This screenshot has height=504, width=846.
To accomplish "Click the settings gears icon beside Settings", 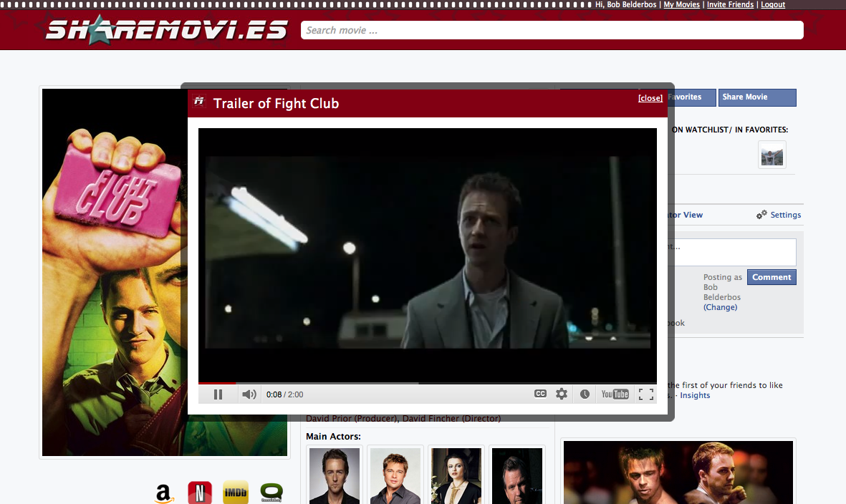I will (761, 215).
